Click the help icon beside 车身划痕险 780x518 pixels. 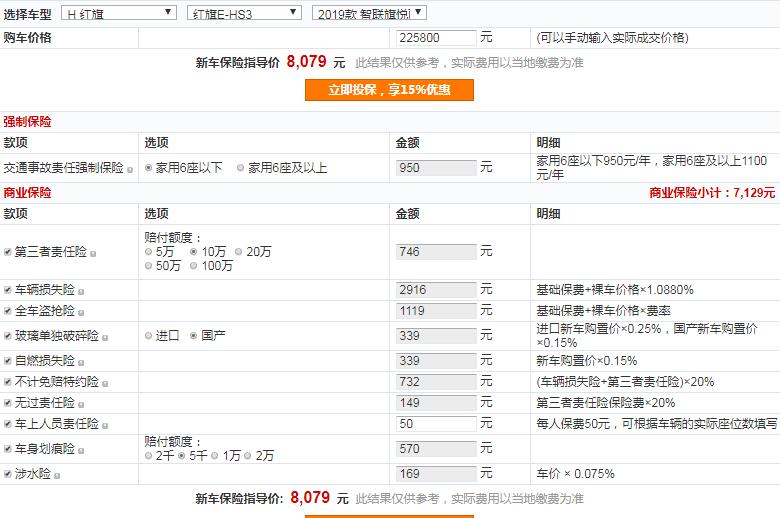point(81,451)
